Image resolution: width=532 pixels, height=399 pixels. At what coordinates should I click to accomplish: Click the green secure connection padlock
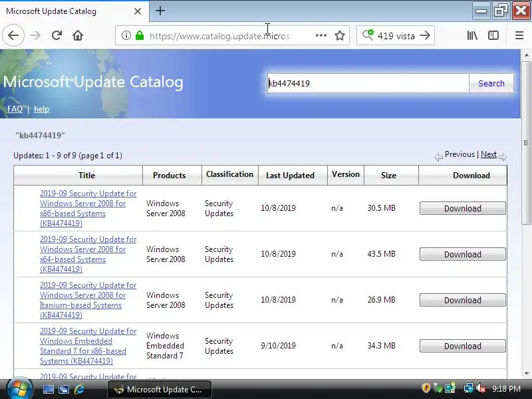pyautogui.click(x=140, y=35)
